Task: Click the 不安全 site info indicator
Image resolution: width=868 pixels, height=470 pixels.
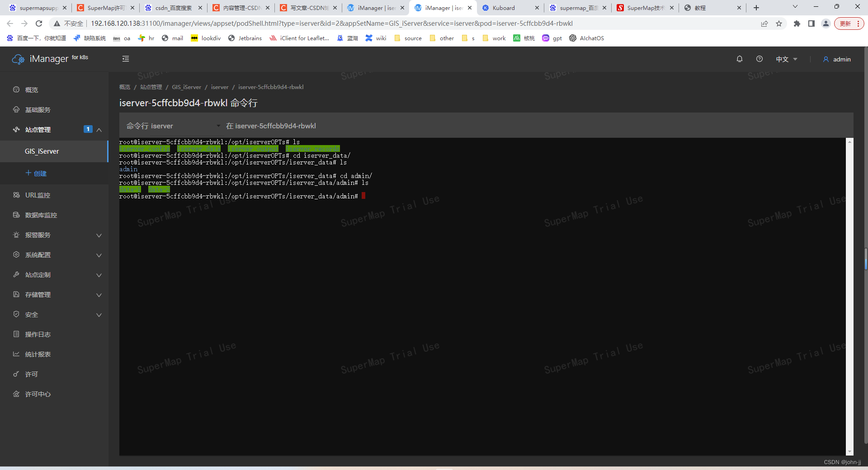Action: click(69, 23)
